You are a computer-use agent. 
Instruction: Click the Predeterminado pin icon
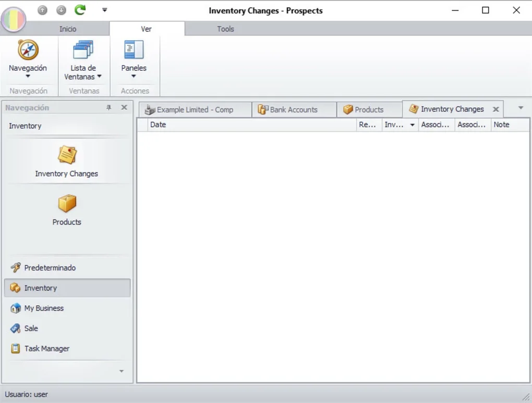point(15,267)
